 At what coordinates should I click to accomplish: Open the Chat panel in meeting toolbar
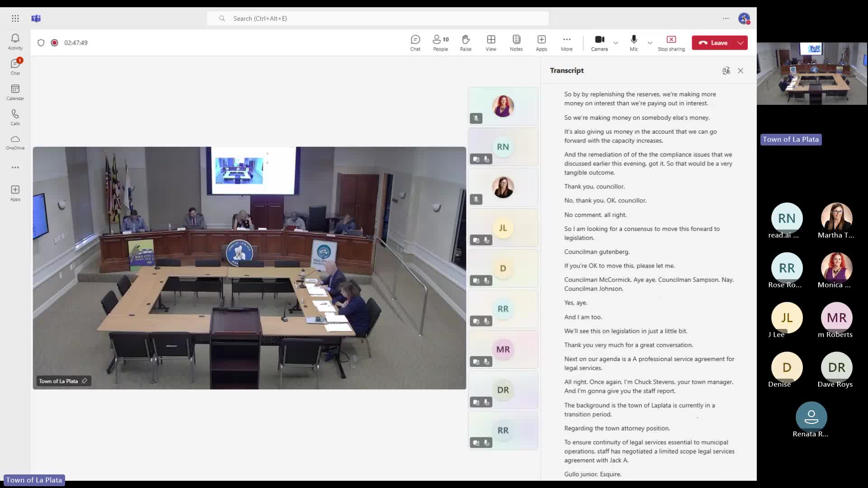coord(415,43)
